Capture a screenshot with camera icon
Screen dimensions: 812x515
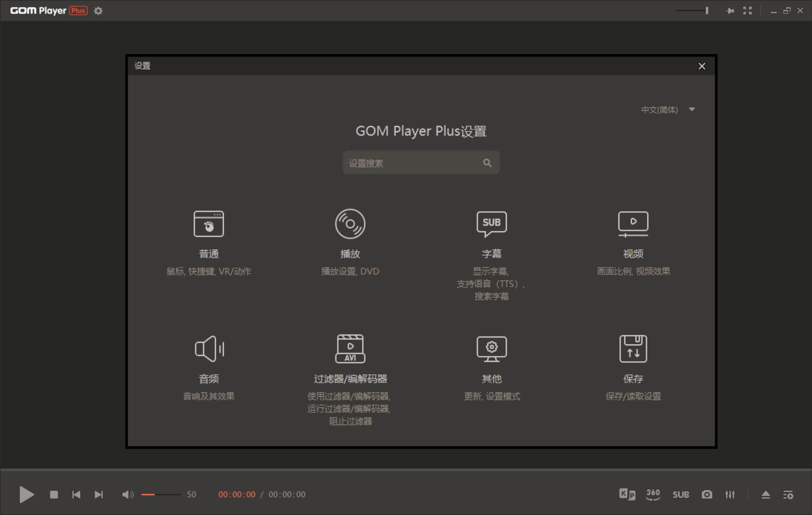[x=707, y=495]
